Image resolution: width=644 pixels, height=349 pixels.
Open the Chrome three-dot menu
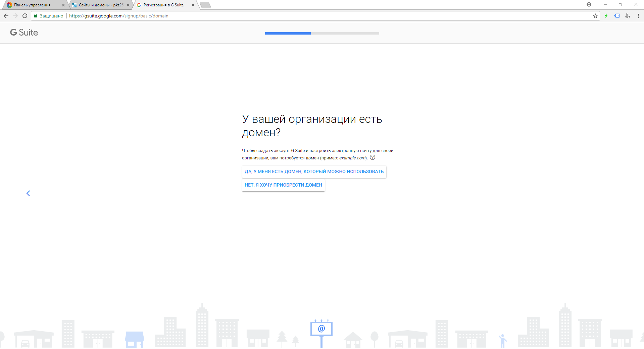638,16
